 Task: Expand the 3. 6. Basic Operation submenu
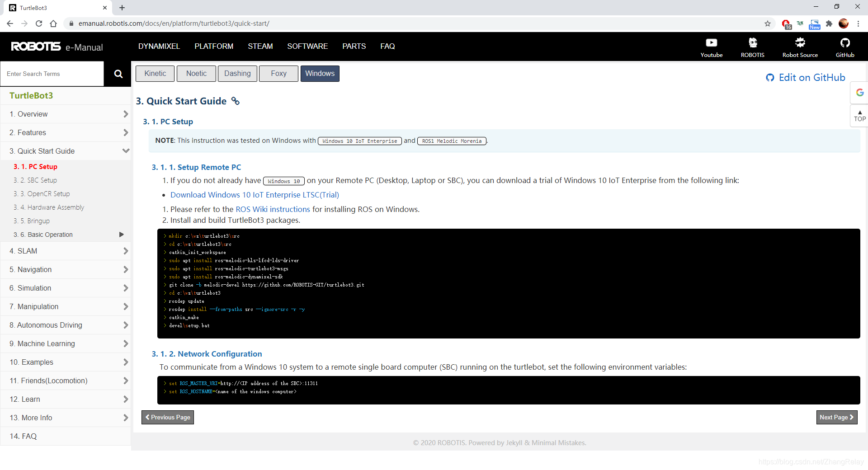tap(121, 235)
